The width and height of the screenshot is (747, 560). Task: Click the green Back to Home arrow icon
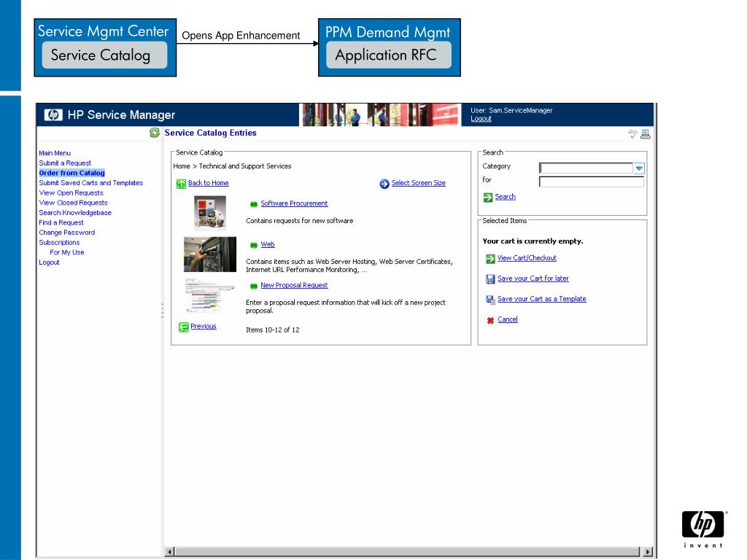pyautogui.click(x=181, y=184)
